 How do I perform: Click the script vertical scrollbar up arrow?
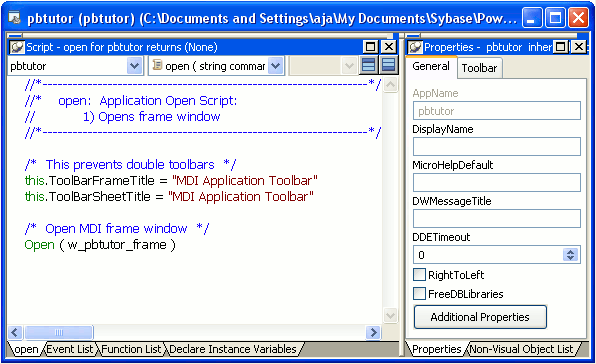point(390,84)
